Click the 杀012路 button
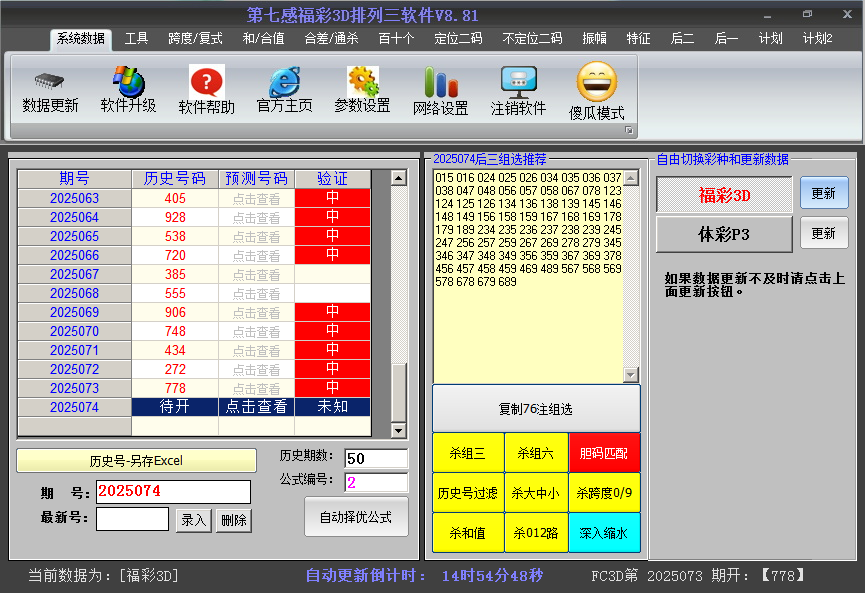865x593 pixels. [x=536, y=533]
